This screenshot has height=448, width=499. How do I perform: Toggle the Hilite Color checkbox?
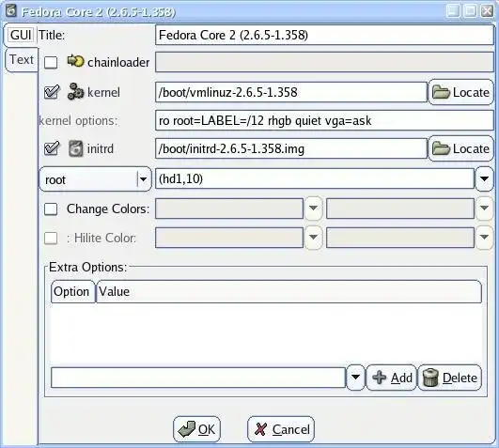(x=51, y=238)
